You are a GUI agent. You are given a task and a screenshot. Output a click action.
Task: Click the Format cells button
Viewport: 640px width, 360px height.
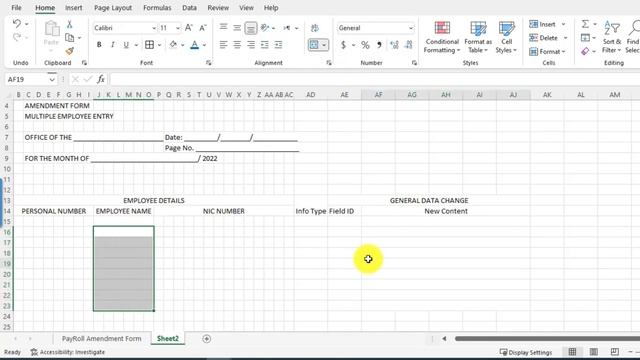[547, 51]
